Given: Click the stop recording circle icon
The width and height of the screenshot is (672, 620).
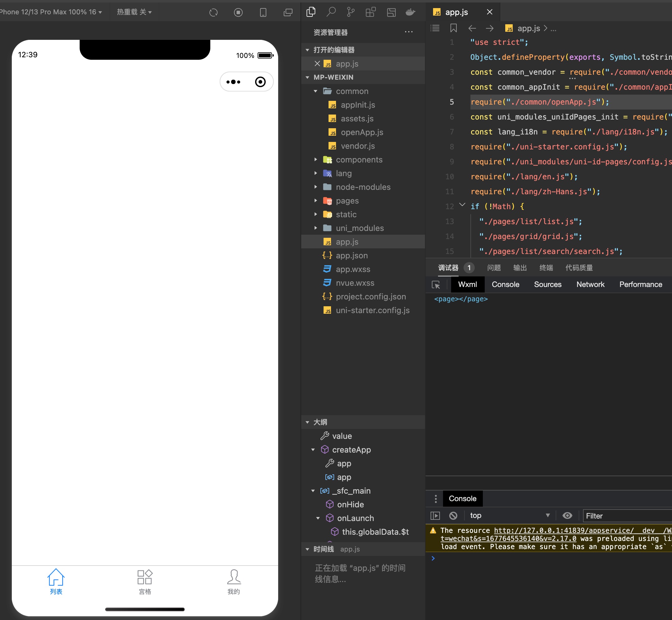Looking at the screenshot, I should [238, 12].
